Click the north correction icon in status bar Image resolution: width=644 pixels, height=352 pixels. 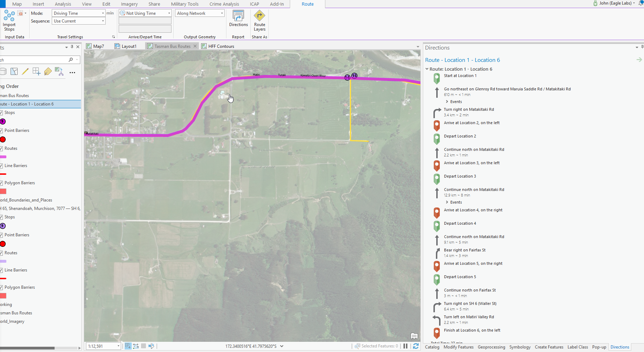pyautogui.click(x=151, y=346)
